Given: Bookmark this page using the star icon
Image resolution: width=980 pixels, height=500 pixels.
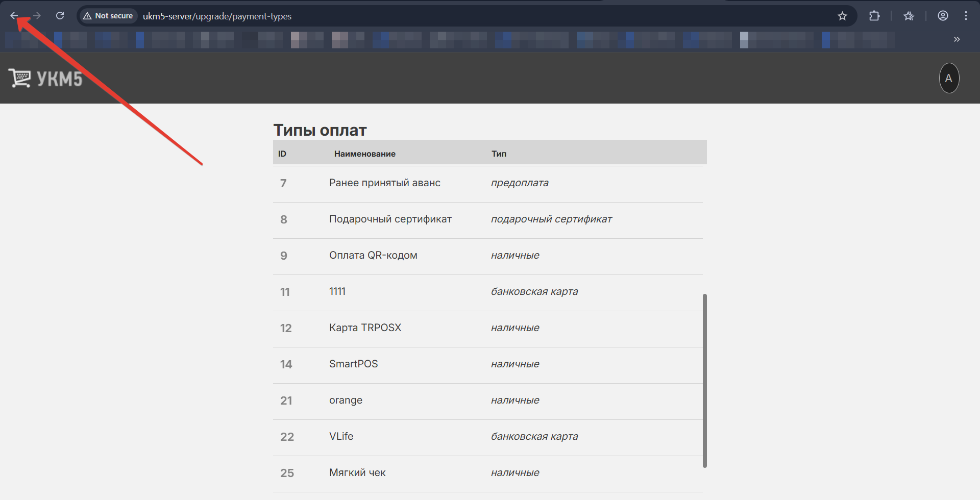Looking at the screenshot, I should pos(842,16).
